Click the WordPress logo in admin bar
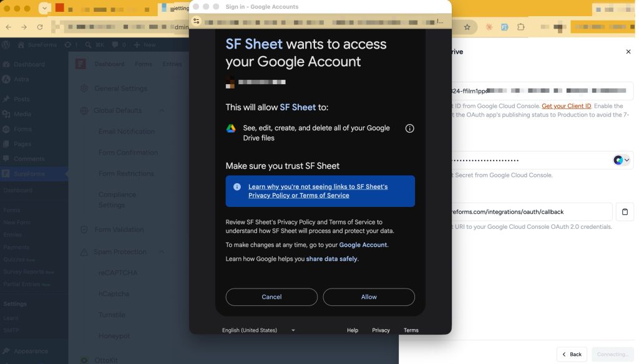Image resolution: width=639 pixels, height=364 pixels. [x=6, y=45]
